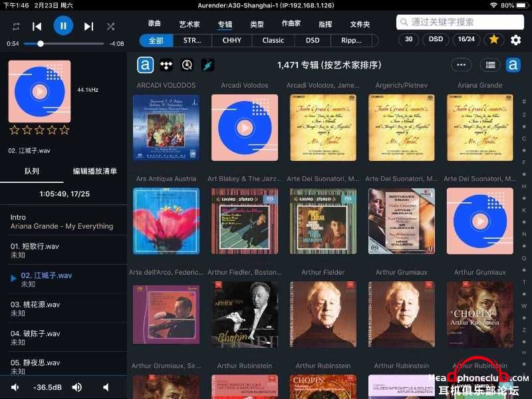Open the 指挥 conductor tab

[325, 24]
